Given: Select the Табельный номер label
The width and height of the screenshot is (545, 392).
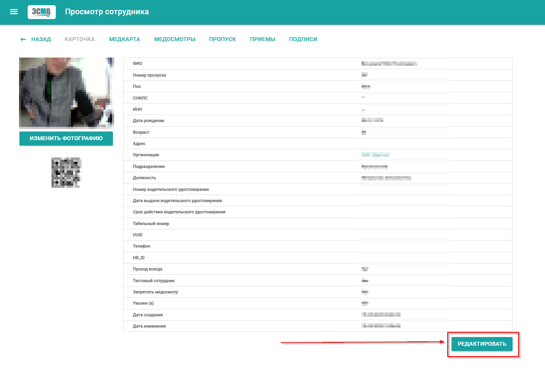Looking at the screenshot, I should pos(151,224).
